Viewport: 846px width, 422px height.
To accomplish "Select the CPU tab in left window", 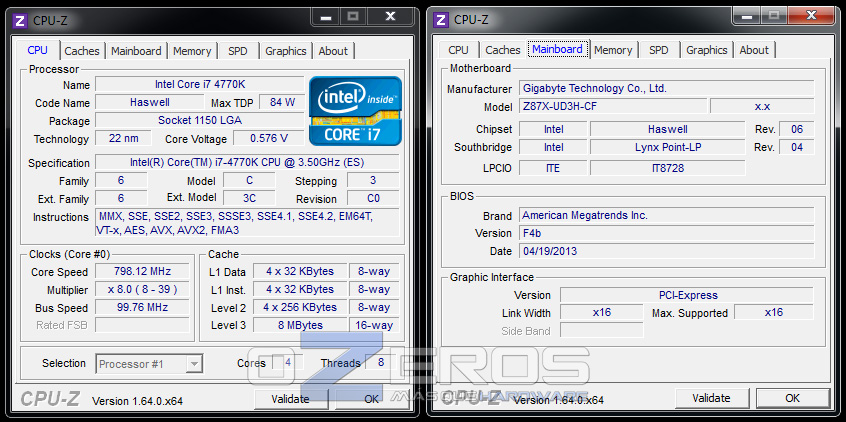I will [x=37, y=50].
